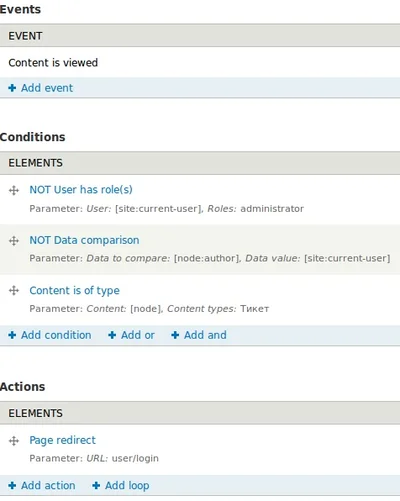Image resolution: width=400 pixels, height=501 pixels.
Task: Grab the drag handle beside NOT User has role(s)
Action: tap(14, 191)
